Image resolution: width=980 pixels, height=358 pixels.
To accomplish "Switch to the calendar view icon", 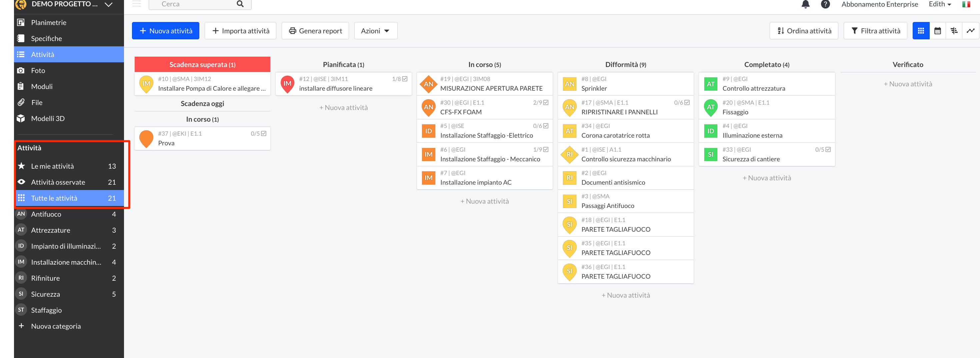I will (x=937, y=31).
